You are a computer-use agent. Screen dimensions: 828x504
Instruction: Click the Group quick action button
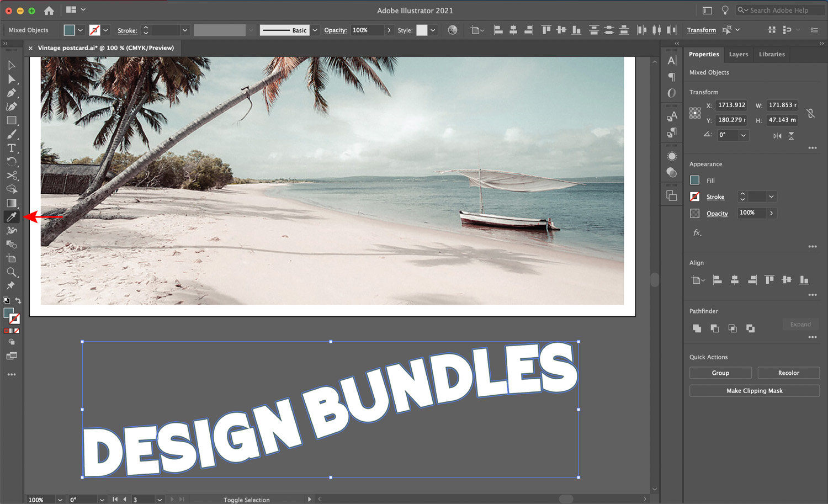point(720,373)
